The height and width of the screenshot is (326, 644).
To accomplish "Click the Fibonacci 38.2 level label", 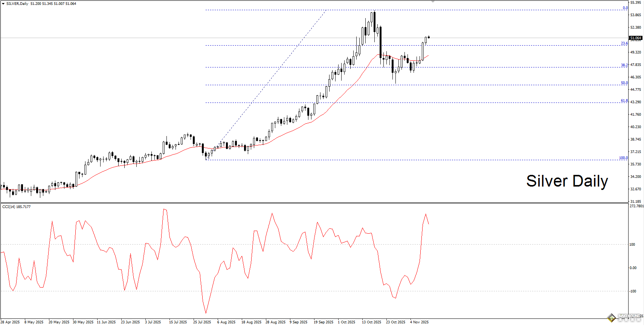I will point(624,65).
